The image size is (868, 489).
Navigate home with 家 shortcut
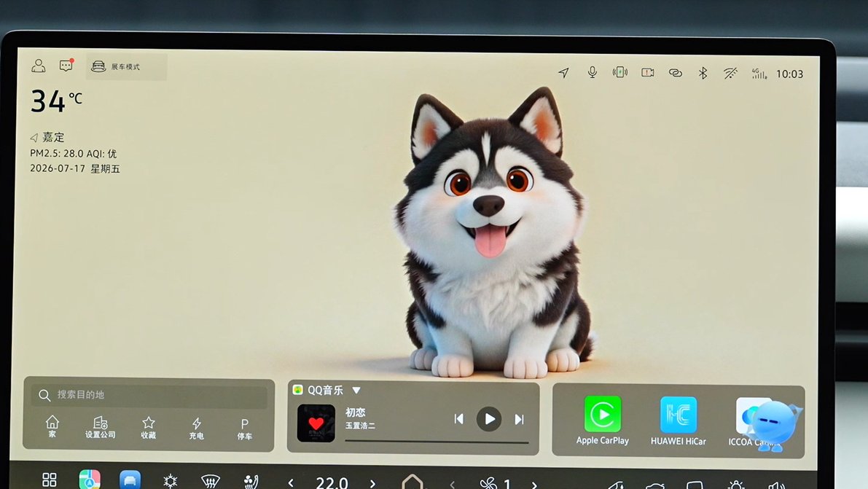tap(52, 427)
